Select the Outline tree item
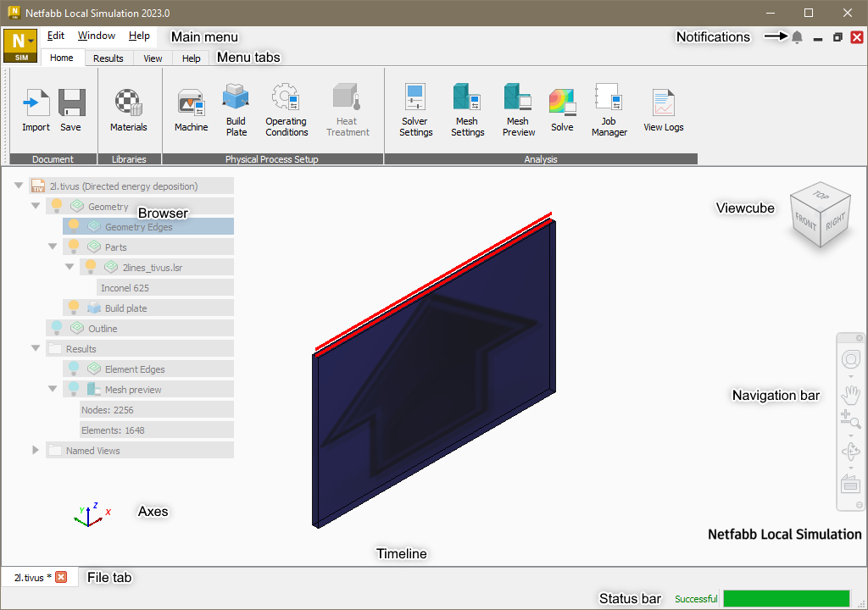The height and width of the screenshot is (610, 868). 140,328
